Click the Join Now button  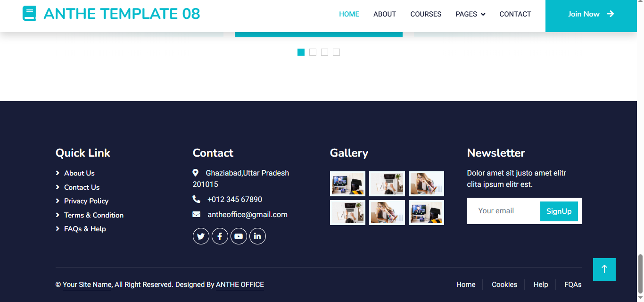click(x=590, y=14)
